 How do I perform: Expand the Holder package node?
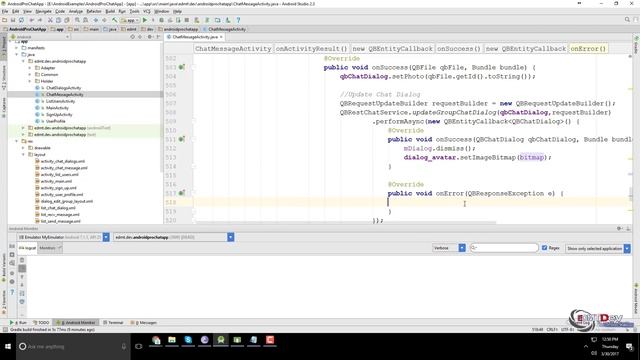click(x=30, y=81)
